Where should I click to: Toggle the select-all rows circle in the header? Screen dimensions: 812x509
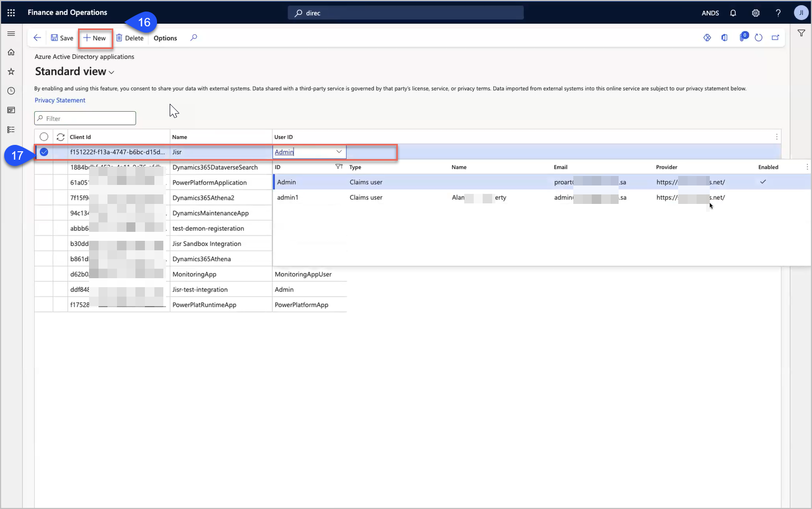pos(44,137)
